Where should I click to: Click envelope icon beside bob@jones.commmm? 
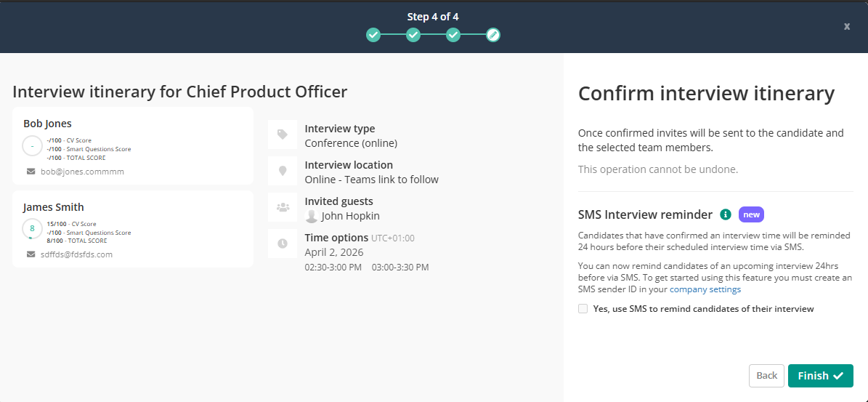point(31,172)
